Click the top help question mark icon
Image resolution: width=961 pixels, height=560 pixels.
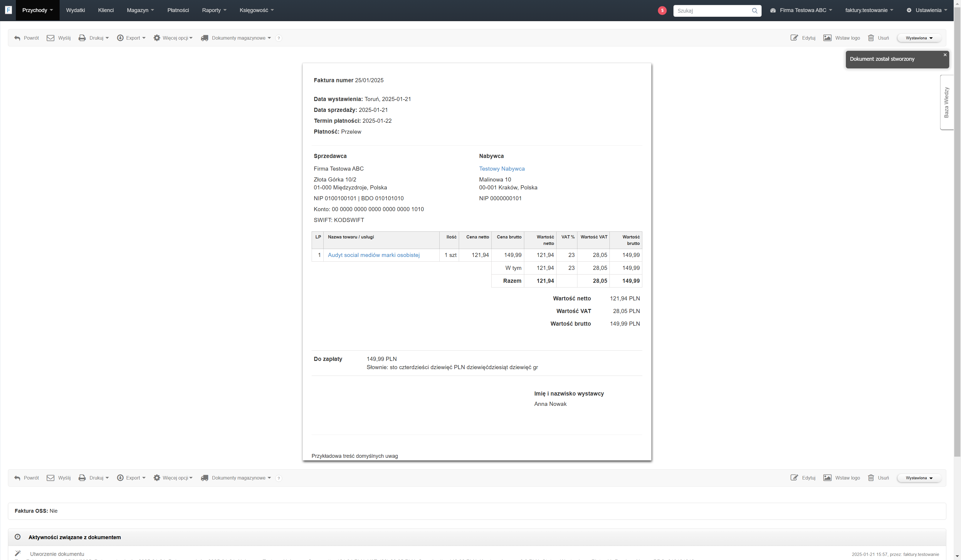pos(279,38)
